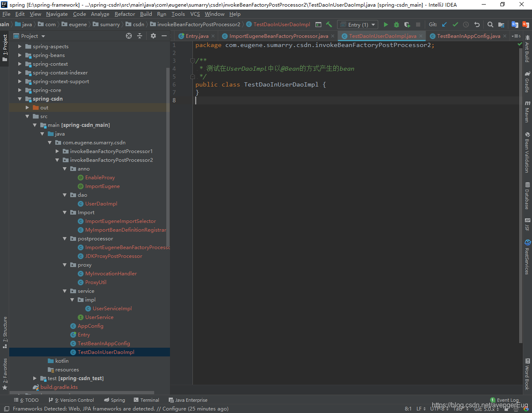Toggle the Spring tool window
The width and height of the screenshot is (532, 413).
pyautogui.click(x=114, y=400)
